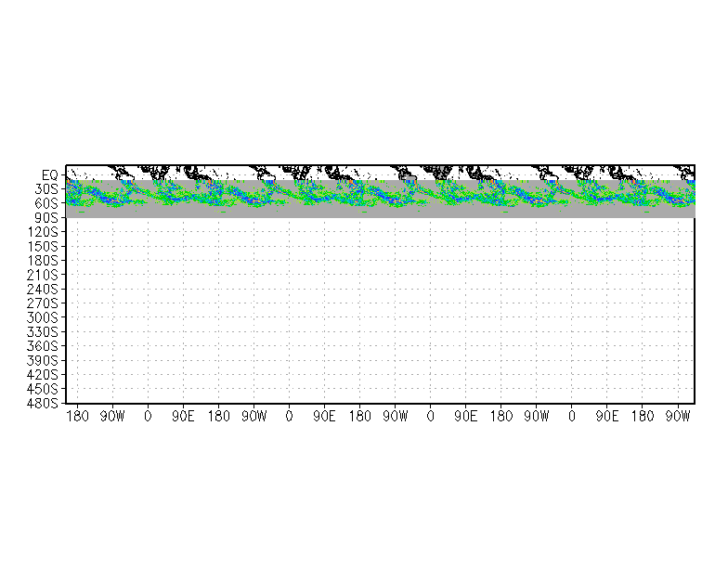Click the 300S axis label
The image size is (728, 568).
point(43,317)
